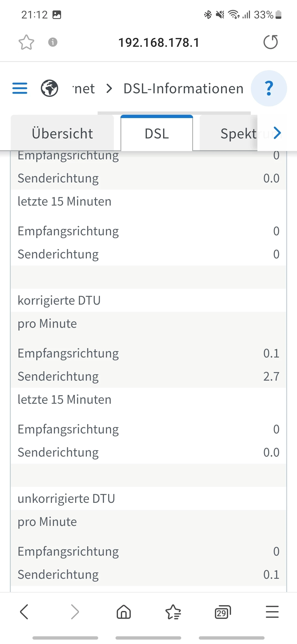Show the 29 open tabs
The height and width of the screenshot is (644, 297).
click(222, 612)
